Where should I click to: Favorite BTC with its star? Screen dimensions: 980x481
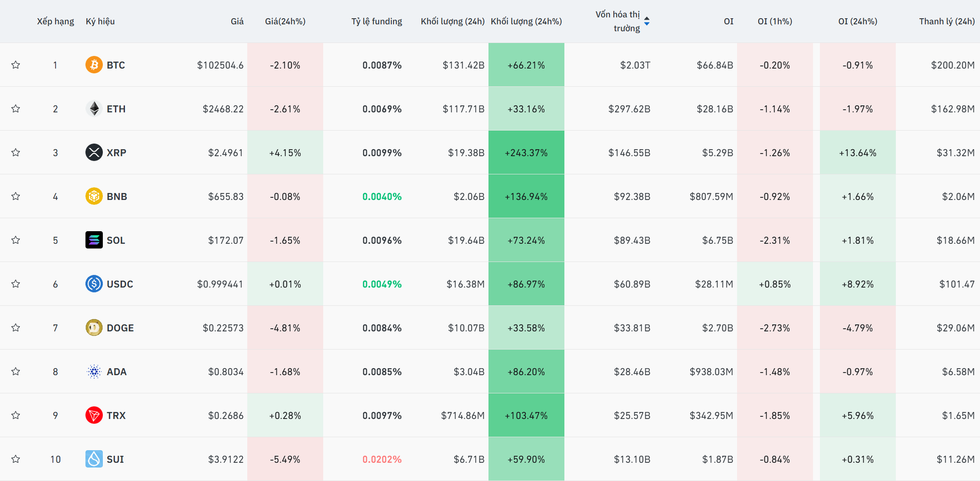16,65
